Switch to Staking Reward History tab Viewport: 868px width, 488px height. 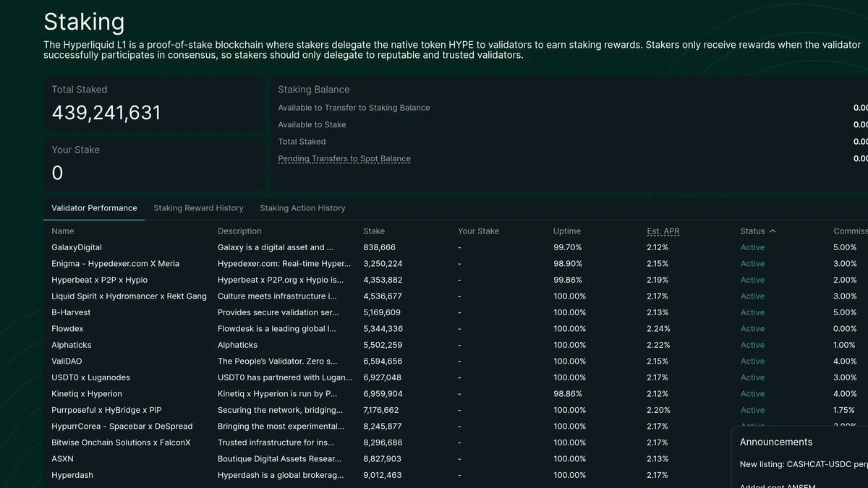coord(198,208)
